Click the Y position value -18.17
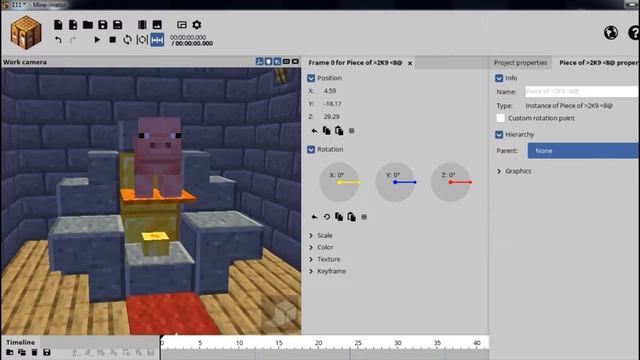640x360 pixels. coord(332,104)
